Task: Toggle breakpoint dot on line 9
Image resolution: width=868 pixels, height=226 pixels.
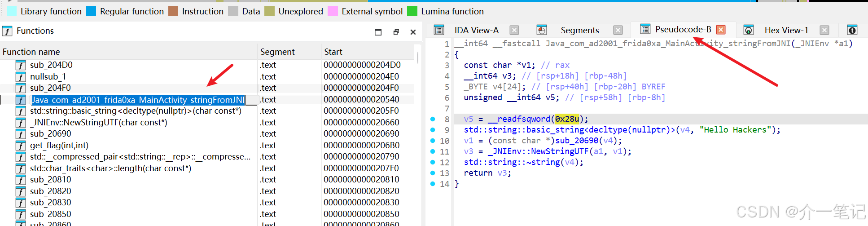Action: (433, 130)
